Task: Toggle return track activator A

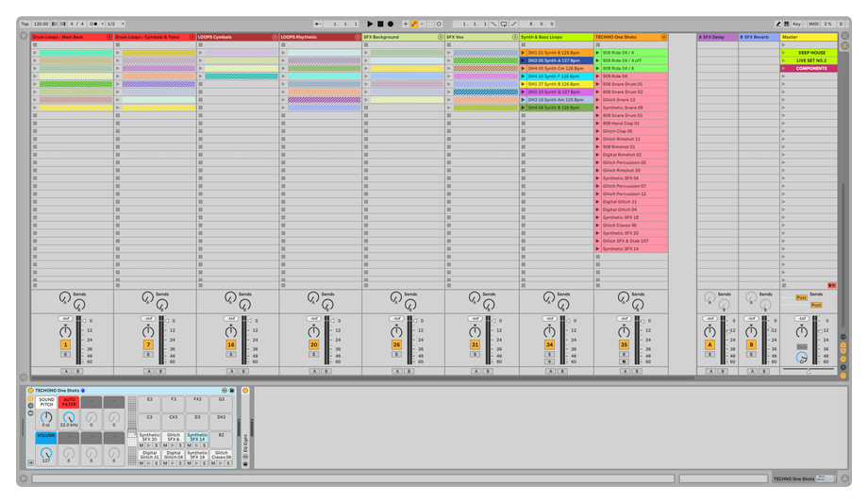Action: [709, 344]
